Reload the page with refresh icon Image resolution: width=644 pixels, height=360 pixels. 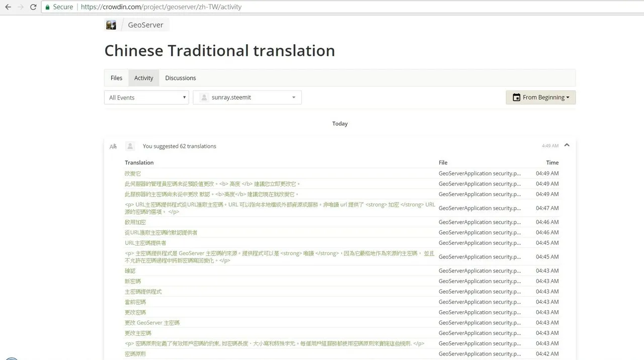tap(33, 7)
